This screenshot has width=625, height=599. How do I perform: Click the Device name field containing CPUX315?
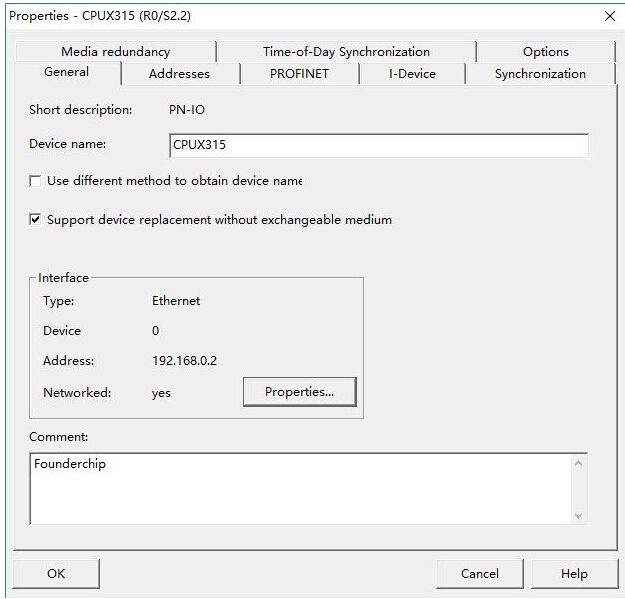(378, 145)
